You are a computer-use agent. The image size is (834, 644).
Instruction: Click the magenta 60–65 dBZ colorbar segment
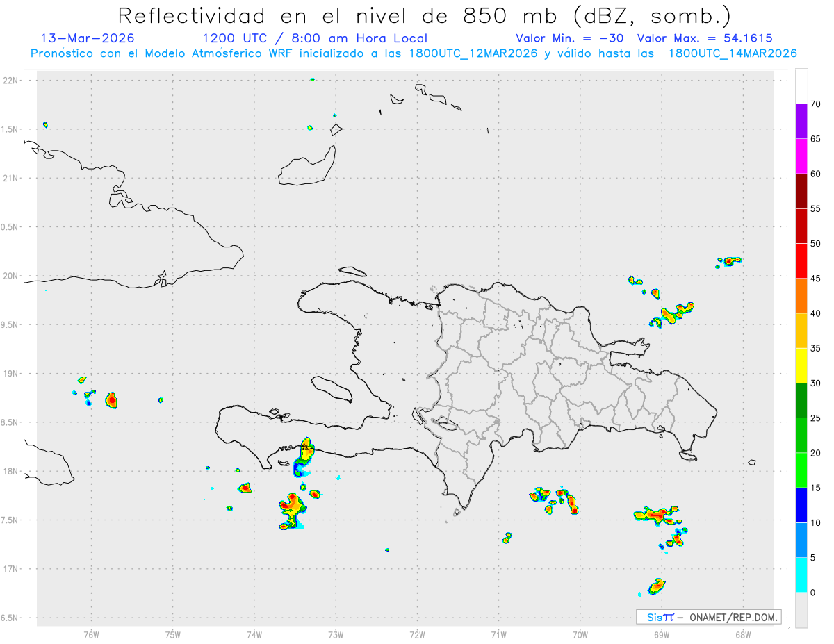(801, 156)
